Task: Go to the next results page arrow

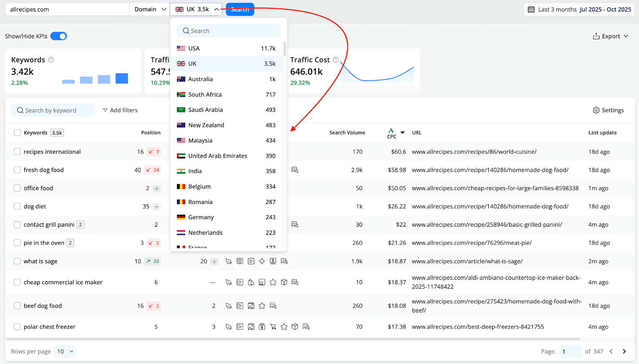Action: (624, 352)
